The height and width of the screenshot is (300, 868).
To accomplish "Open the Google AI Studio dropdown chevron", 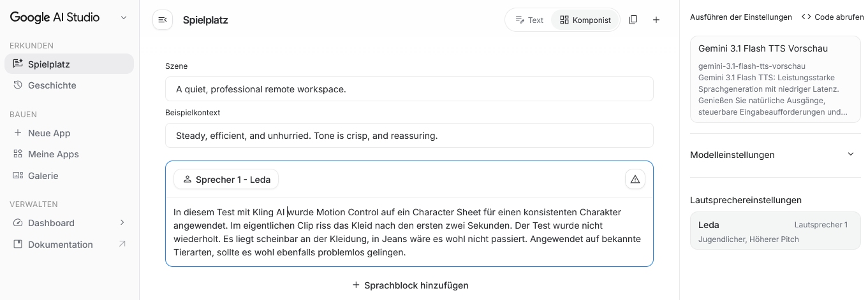I will 124,18.
